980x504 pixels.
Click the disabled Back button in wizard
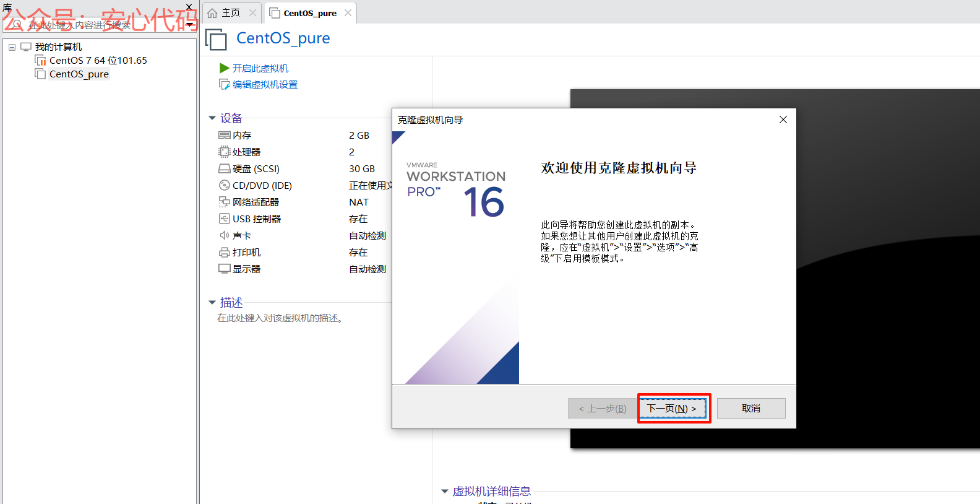click(602, 409)
